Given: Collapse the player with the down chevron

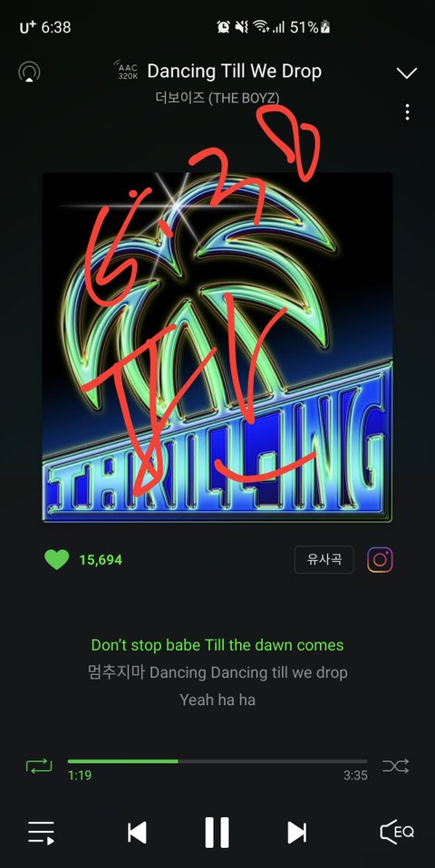Looking at the screenshot, I should pyautogui.click(x=407, y=73).
